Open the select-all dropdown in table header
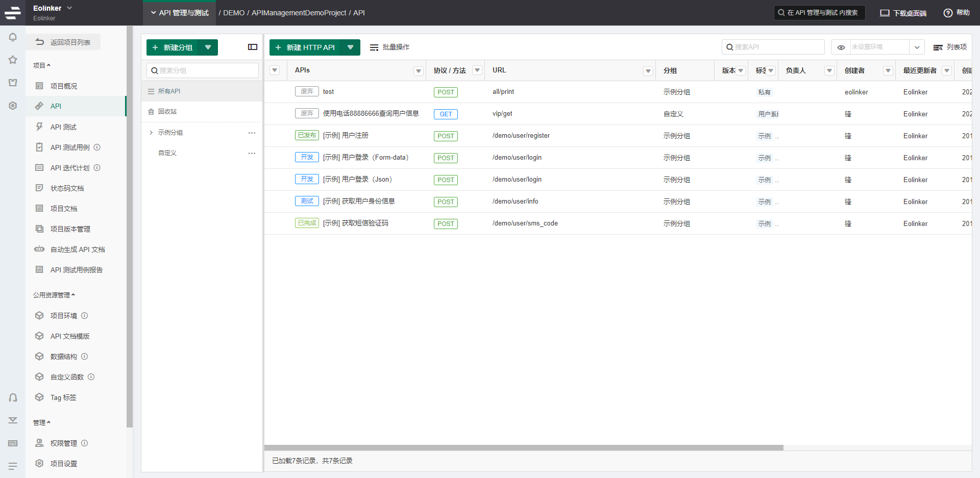 (x=275, y=70)
